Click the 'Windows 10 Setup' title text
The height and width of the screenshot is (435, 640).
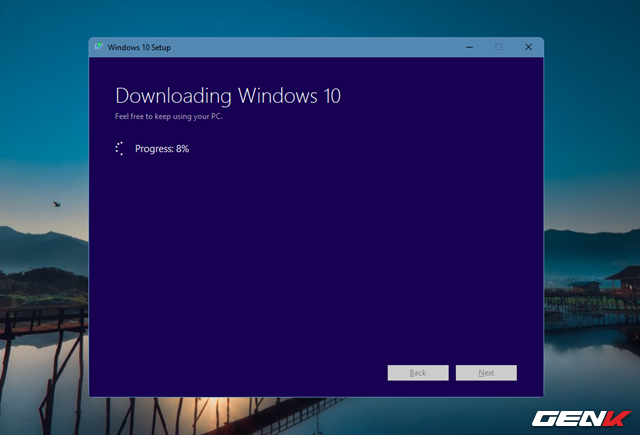click(x=139, y=47)
